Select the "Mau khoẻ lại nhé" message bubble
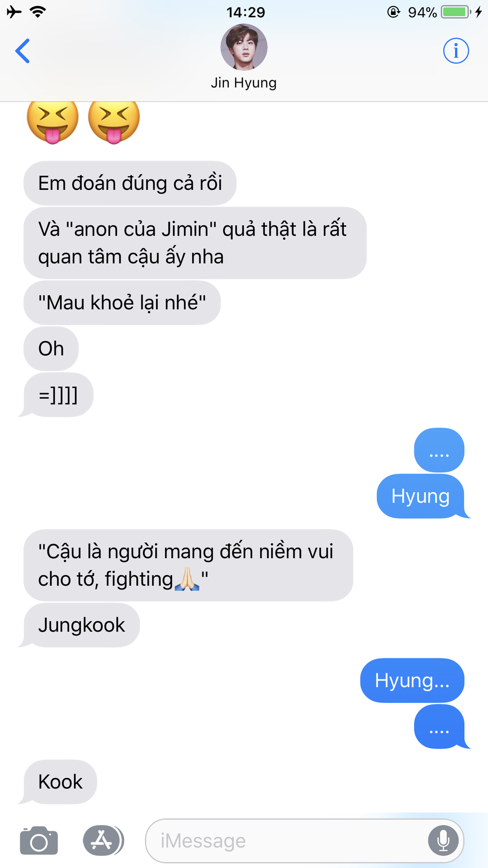Screen dimensions: 488x868 (122, 302)
